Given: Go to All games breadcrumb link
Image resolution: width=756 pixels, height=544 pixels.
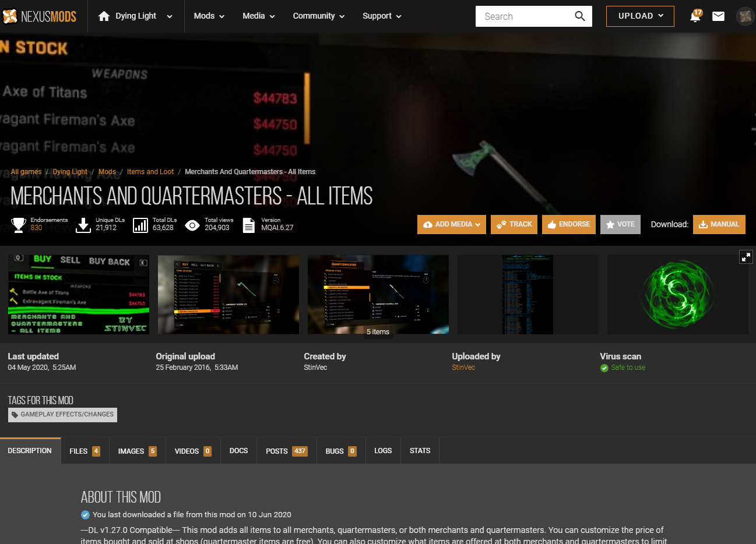Looking at the screenshot, I should pyautogui.click(x=26, y=172).
